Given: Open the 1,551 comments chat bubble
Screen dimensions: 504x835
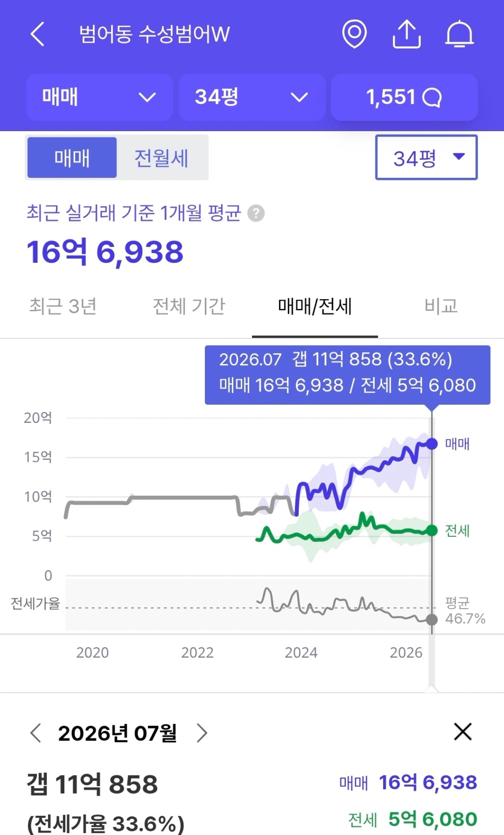Looking at the screenshot, I should (x=404, y=97).
